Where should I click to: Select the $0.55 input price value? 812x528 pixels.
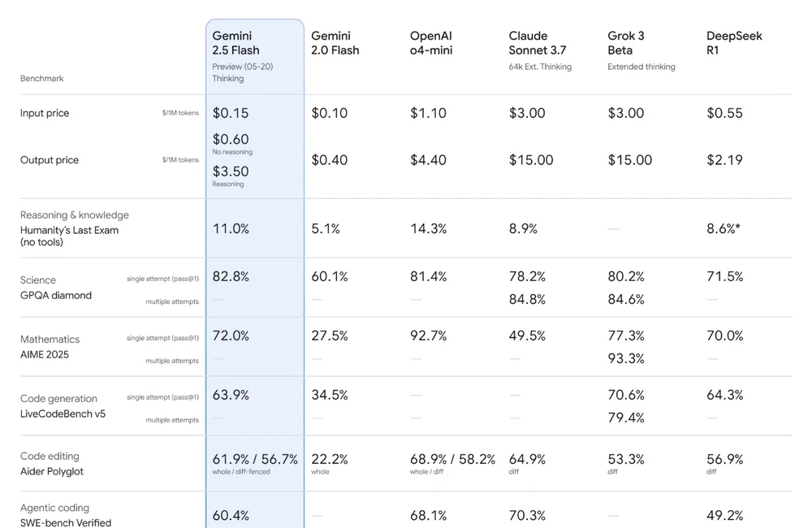coord(724,113)
